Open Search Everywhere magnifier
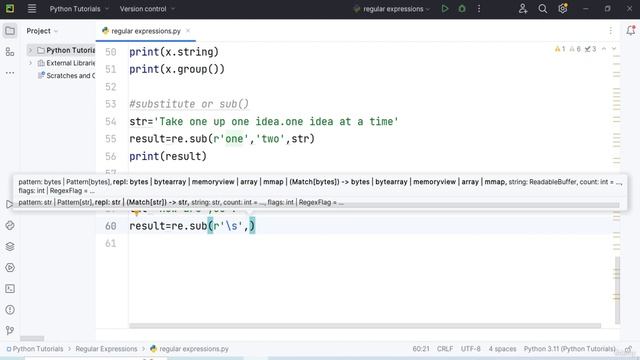 (542, 9)
